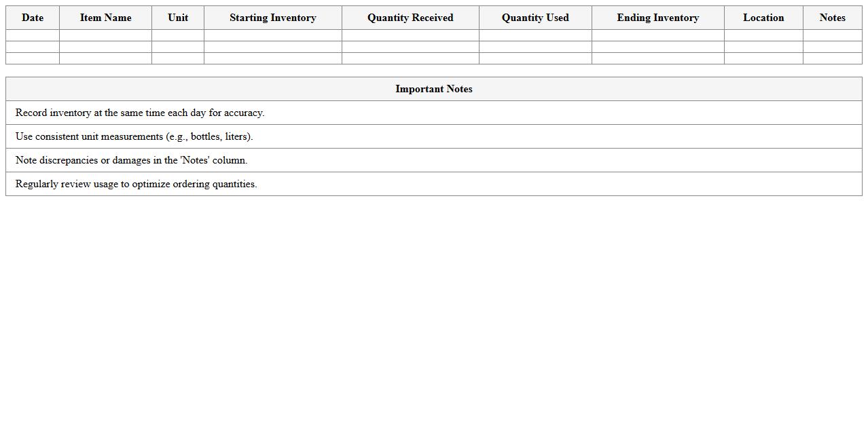Screen dimensions: 868x441
Task: Select the Starting Inventory header
Action: tap(272, 18)
